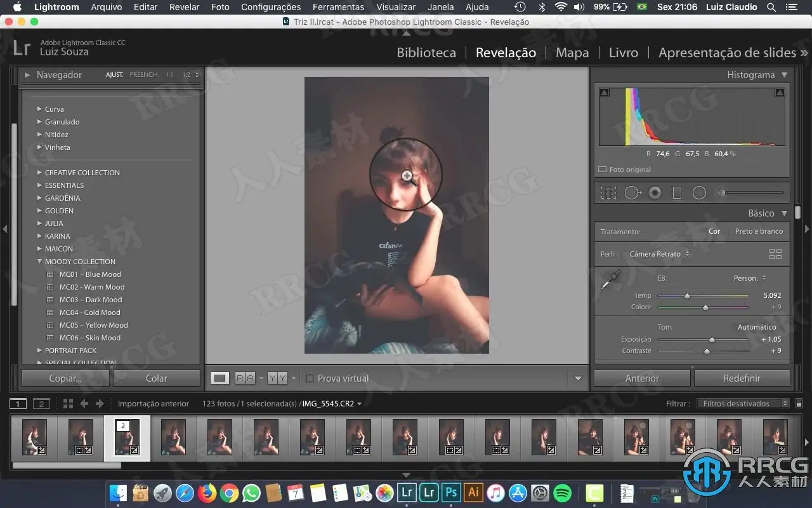Switch treatment to Preto e branco
The image size is (812, 508).
pos(759,231)
